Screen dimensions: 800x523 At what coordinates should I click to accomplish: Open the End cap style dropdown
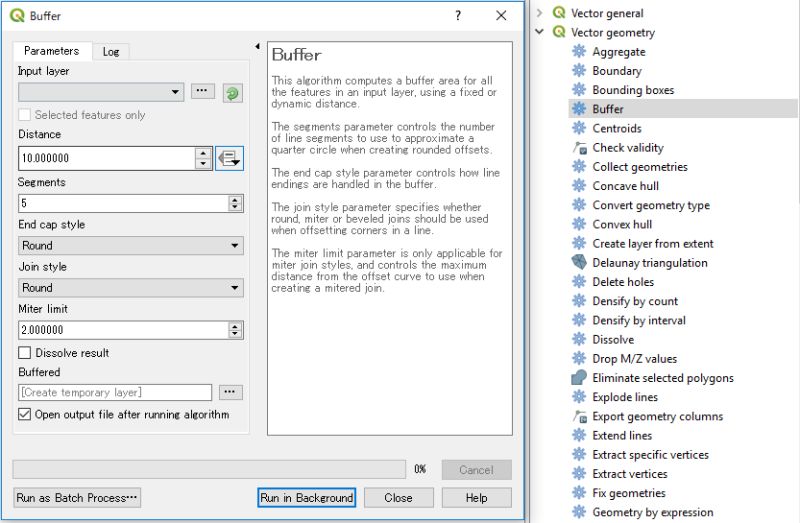click(131, 245)
